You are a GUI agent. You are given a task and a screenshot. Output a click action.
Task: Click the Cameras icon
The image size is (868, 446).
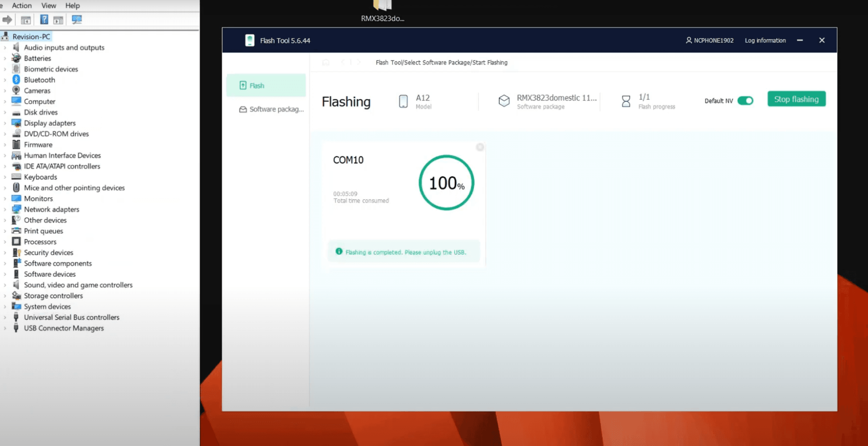click(x=16, y=90)
